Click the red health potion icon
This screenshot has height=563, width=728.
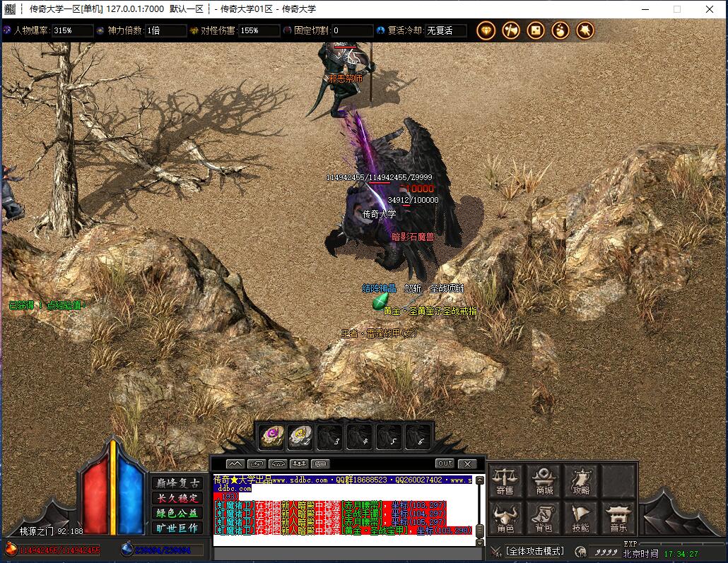[11, 550]
